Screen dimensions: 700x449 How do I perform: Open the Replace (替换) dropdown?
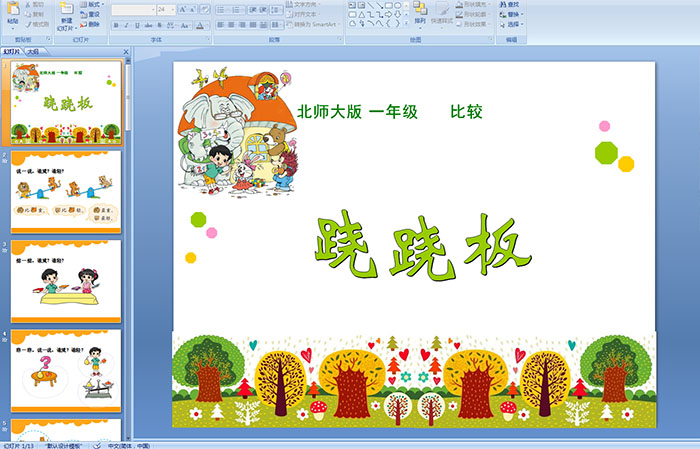[x=512, y=14]
